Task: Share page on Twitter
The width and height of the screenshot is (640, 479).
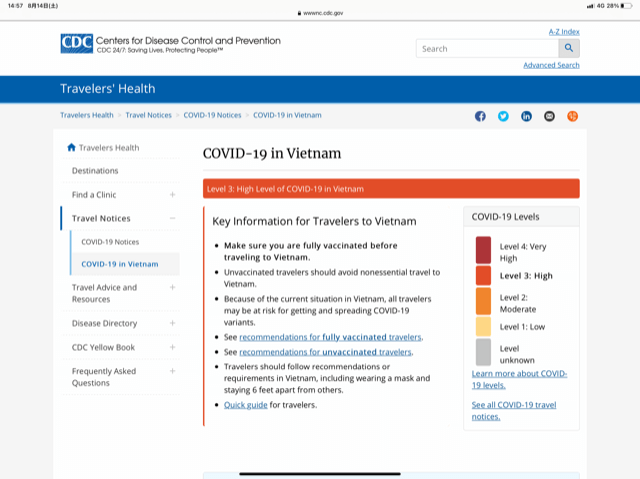Action: point(503,116)
